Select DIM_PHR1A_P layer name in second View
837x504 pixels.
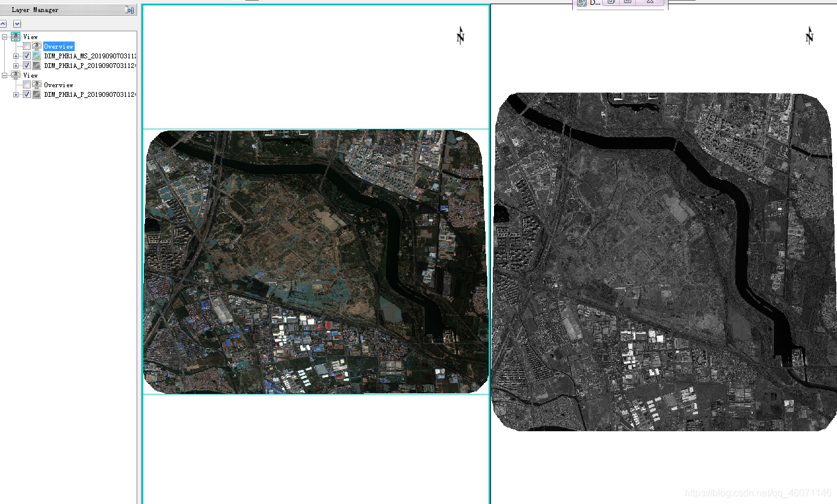[x=90, y=94]
